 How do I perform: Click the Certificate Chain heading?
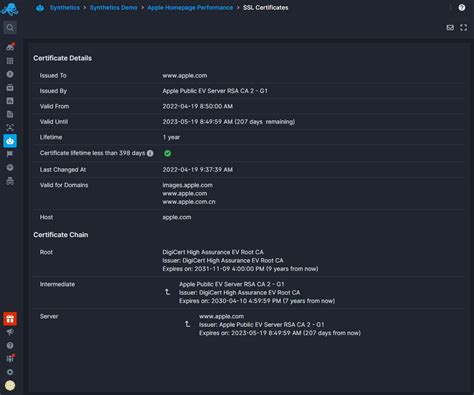tap(61, 235)
